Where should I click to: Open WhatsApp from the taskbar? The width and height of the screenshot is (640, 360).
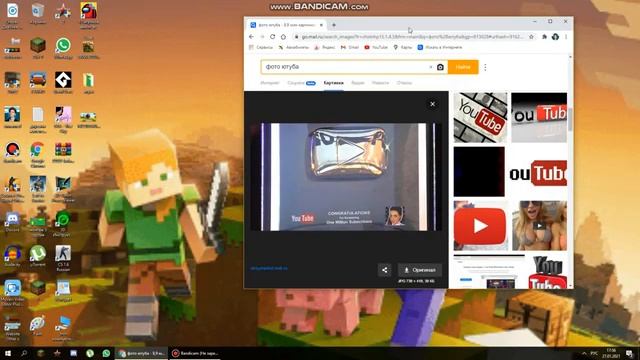pos(106,353)
